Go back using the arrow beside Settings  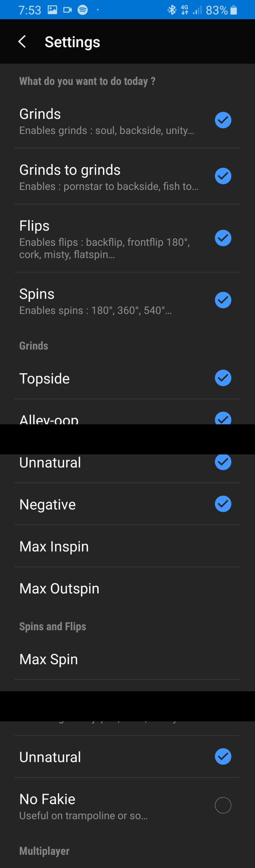point(22,42)
